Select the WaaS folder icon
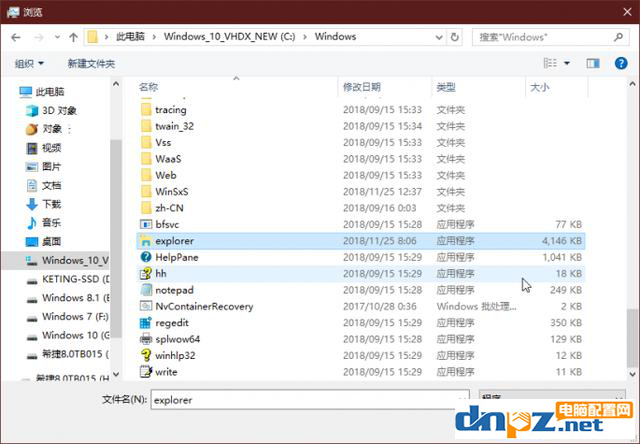The width and height of the screenshot is (640, 444). point(146,159)
